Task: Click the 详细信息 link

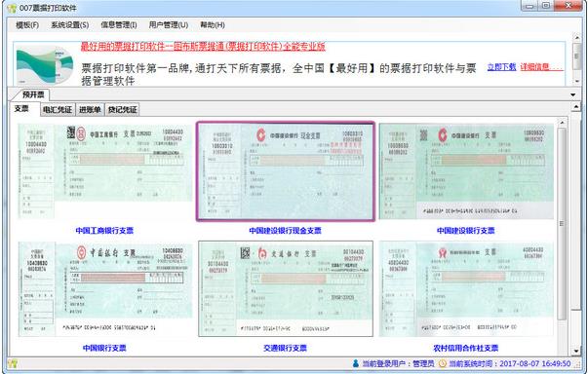Action: [541, 67]
